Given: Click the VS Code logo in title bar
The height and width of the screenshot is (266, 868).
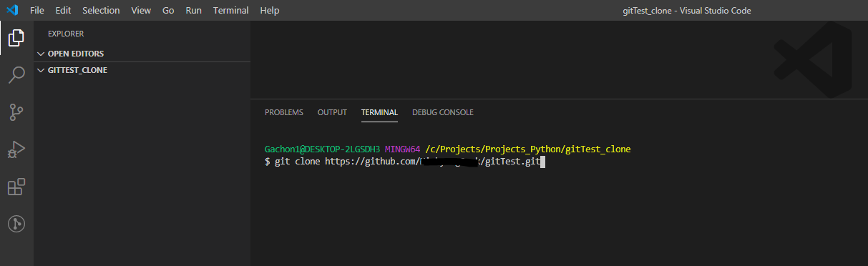Looking at the screenshot, I should pyautogui.click(x=11, y=10).
